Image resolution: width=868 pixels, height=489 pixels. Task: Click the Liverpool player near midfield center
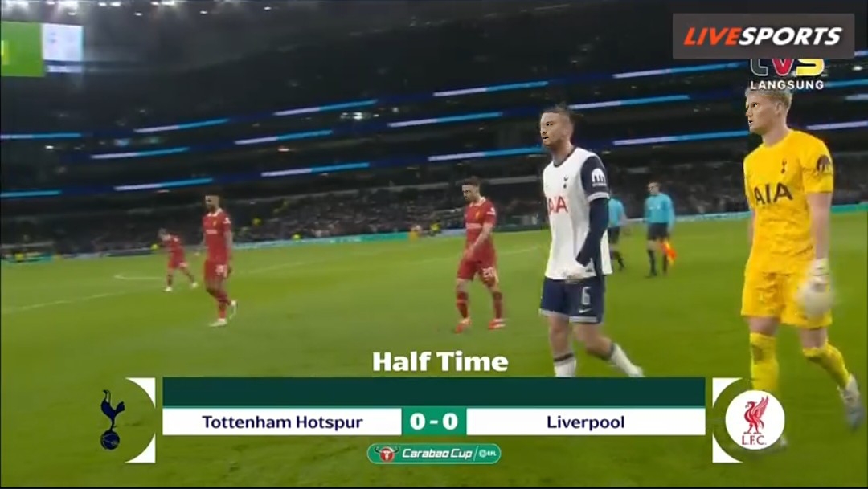coord(479,255)
